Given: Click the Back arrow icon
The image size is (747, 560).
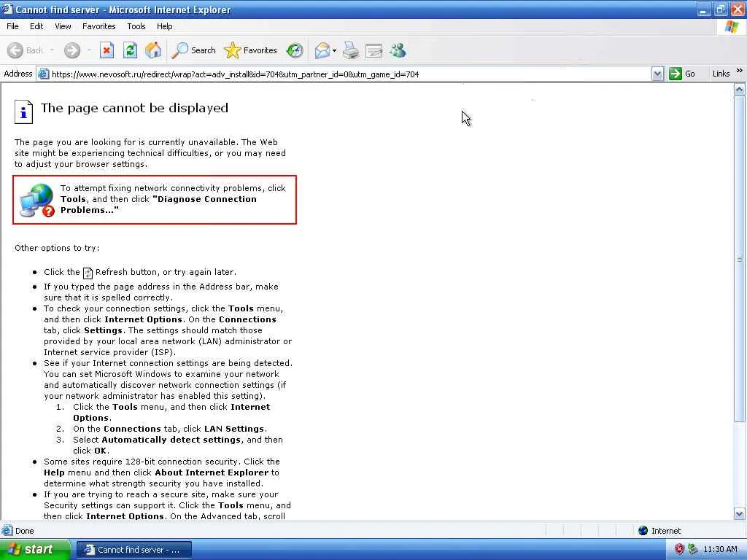Looking at the screenshot, I should [15, 50].
